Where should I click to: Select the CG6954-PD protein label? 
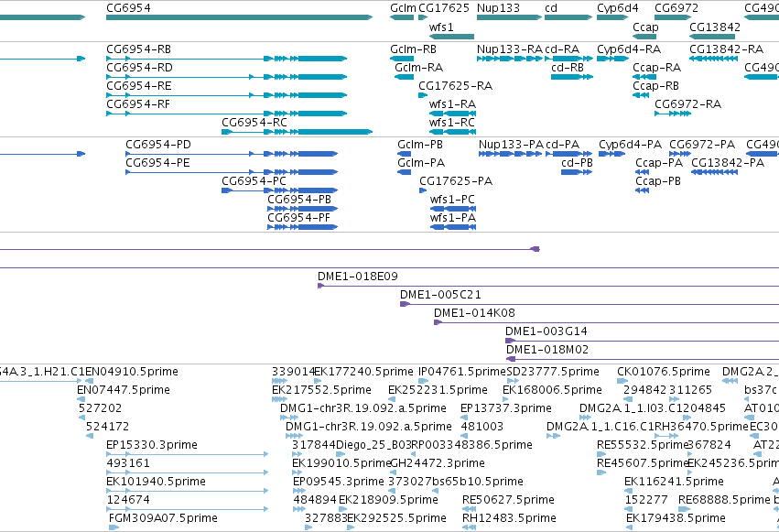pos(158,145)
